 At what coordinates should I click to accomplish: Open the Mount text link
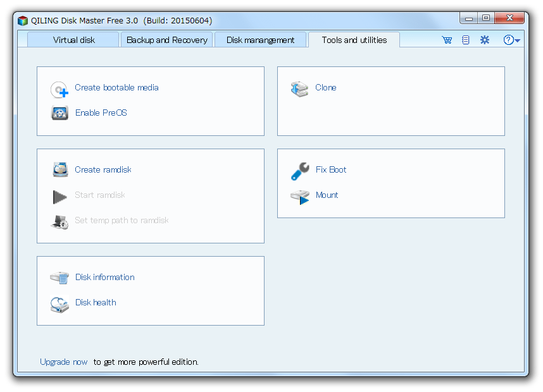coord(327,195)
